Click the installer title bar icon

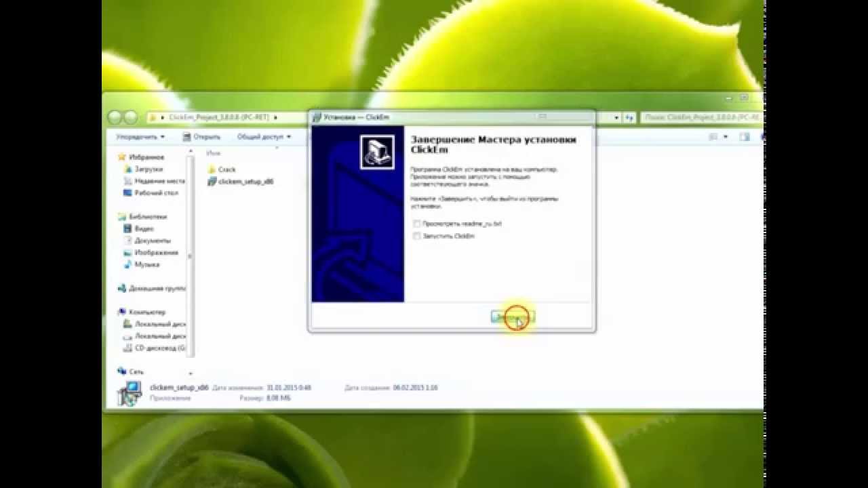coord(317,117)
